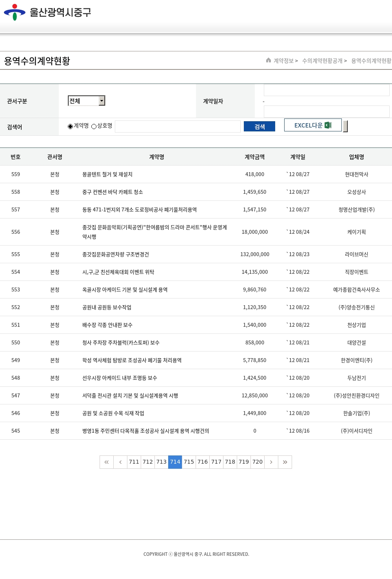Screen dimensions: 392x579
Task: Open the 관서구분 dropdown showing 전체
Action: [86, 101]
